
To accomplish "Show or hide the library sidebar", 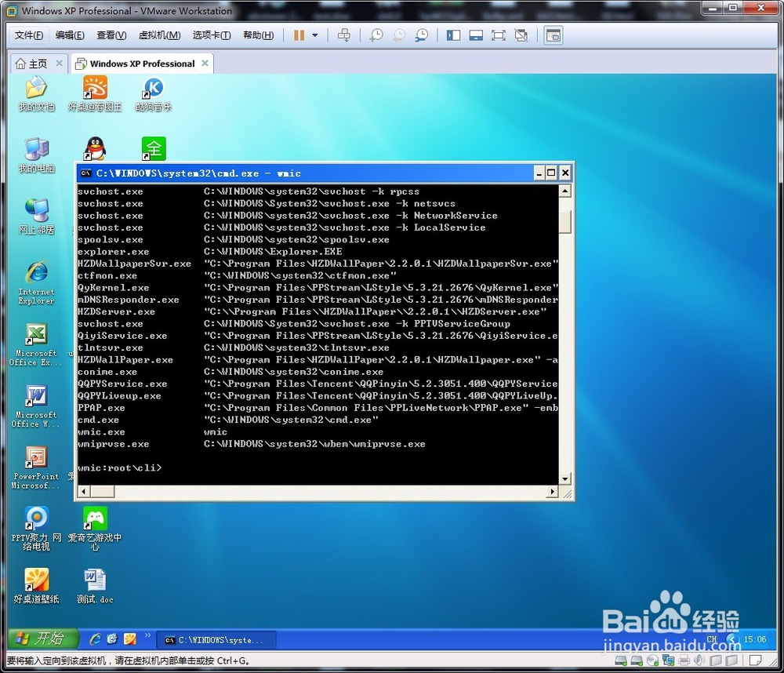I will [x=453, y=35].
